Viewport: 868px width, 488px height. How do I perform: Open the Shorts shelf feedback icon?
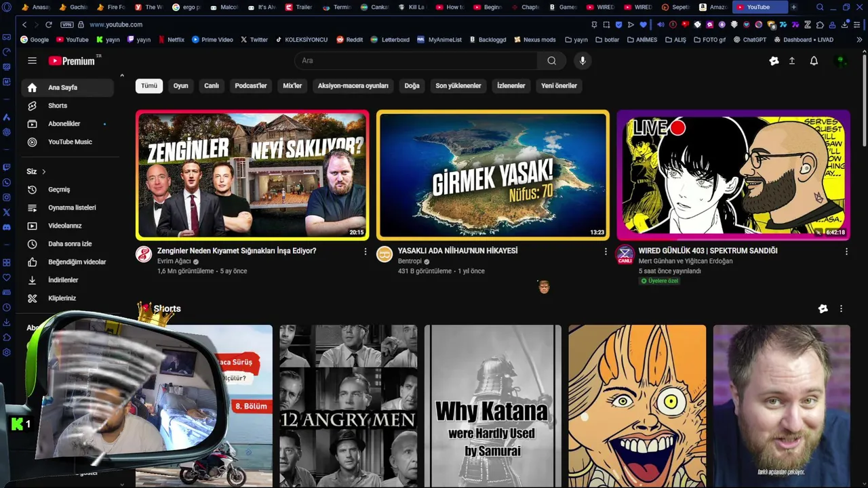click(823, 308)
